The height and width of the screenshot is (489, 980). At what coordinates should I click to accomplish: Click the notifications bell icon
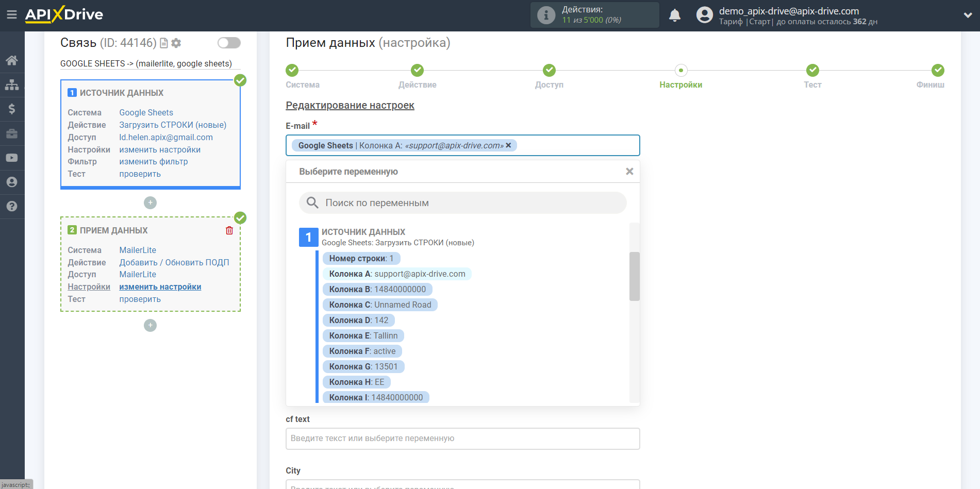(x=675, y=15)
